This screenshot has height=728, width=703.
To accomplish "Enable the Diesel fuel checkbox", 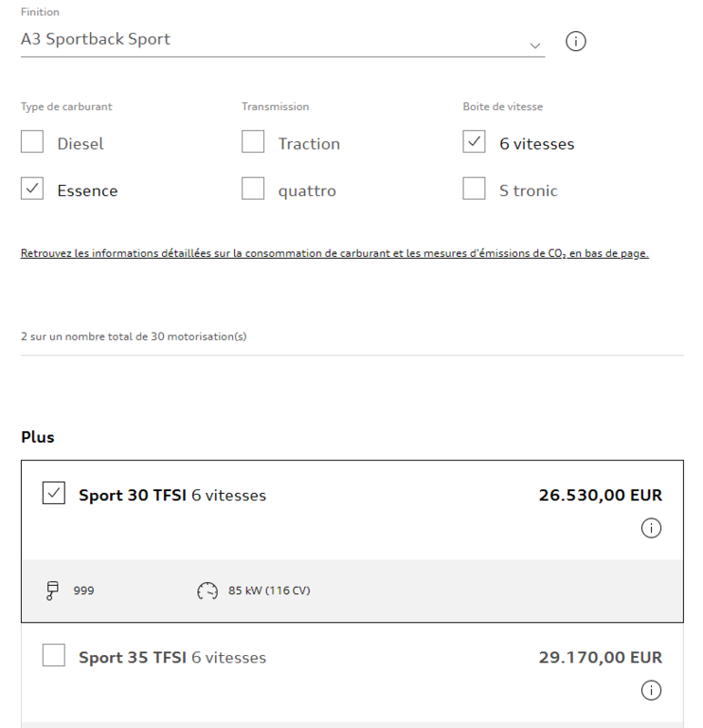I will (x=32, y=143).
